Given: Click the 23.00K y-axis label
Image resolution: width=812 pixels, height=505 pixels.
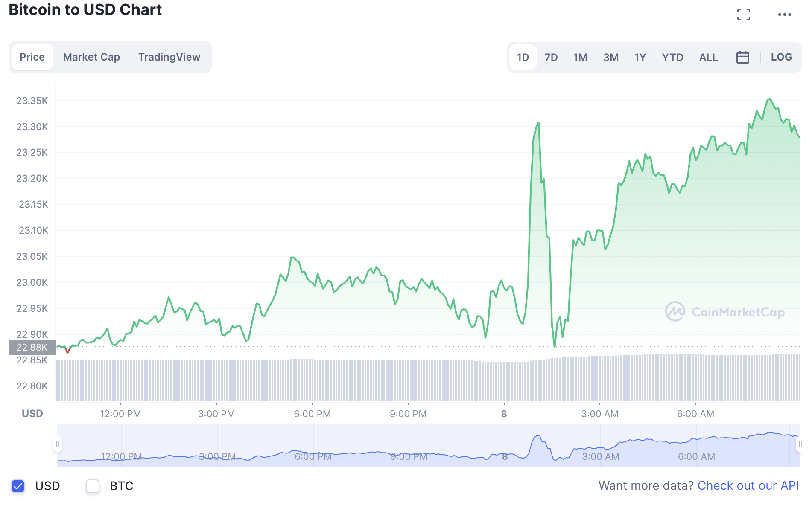Looking at the screenshot, I should [32, 282].
